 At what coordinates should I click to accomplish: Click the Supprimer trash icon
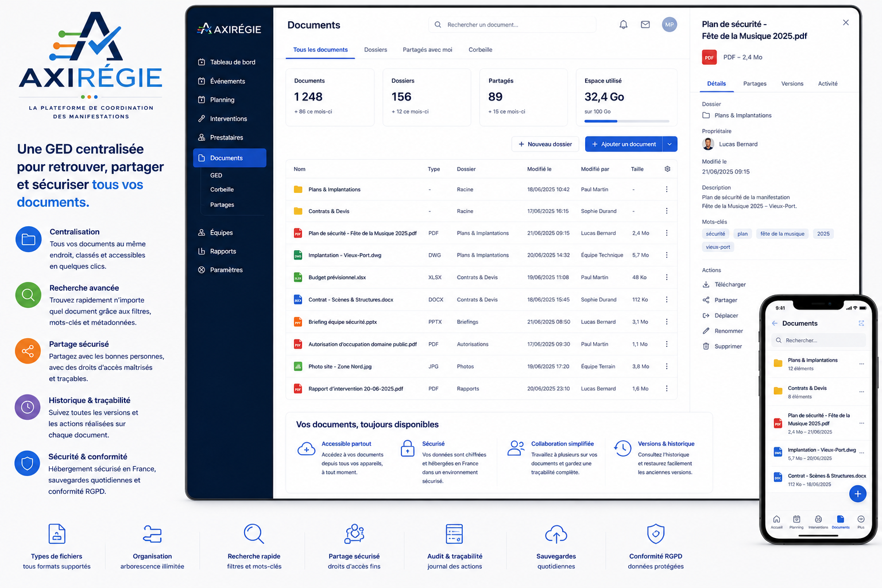point(706,346)
